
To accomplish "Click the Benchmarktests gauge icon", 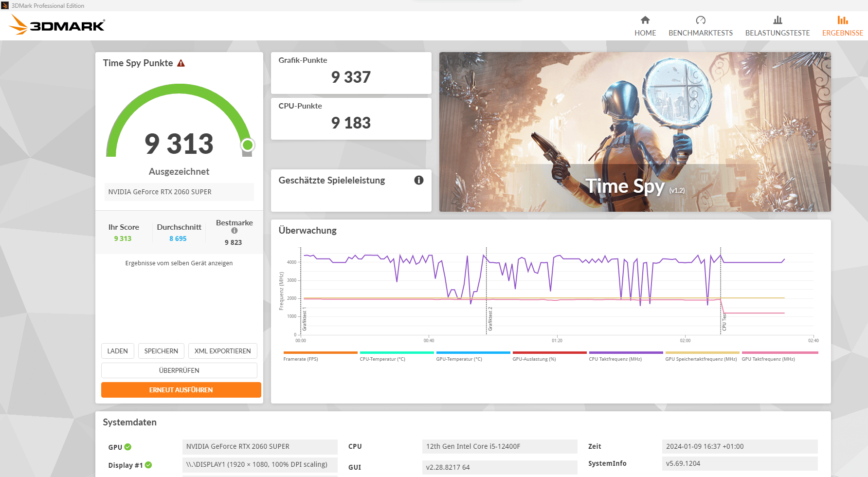I will pyautogui.click(x=701, y=20).
